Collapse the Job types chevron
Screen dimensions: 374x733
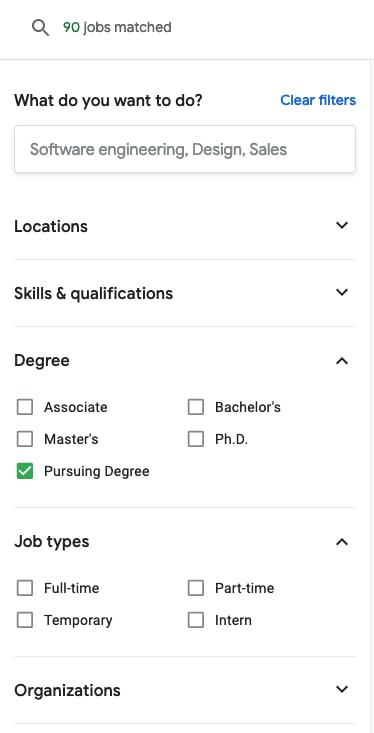point(342,542)
